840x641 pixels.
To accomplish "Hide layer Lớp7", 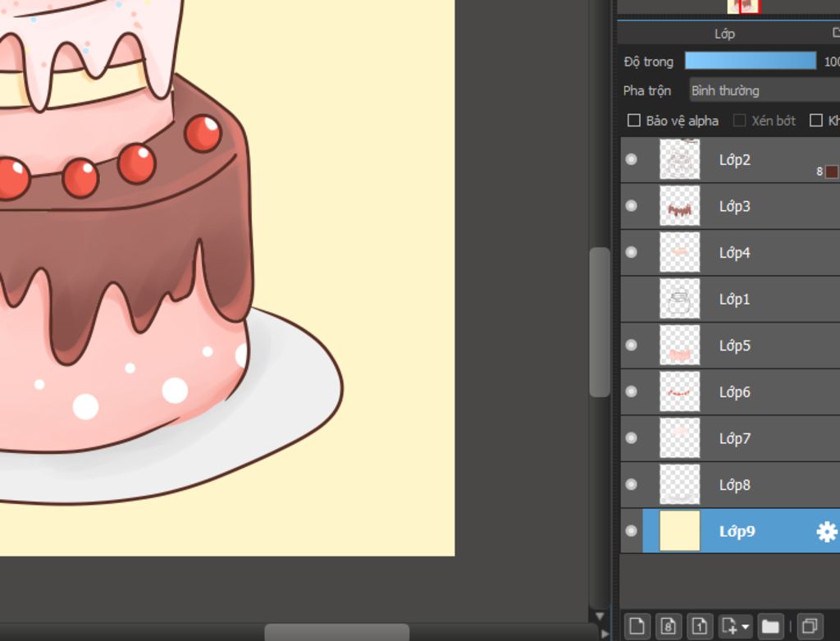I will click(632, 438).
